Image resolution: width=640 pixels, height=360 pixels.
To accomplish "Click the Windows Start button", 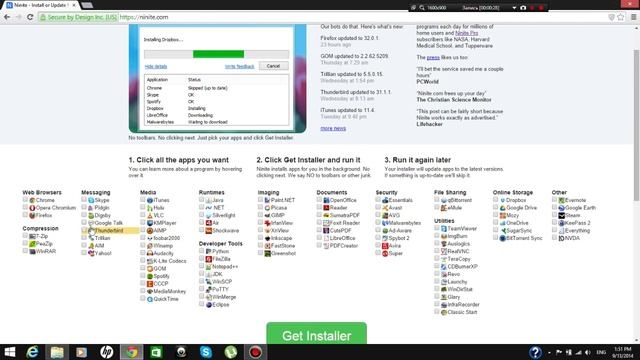I will 9,352.
